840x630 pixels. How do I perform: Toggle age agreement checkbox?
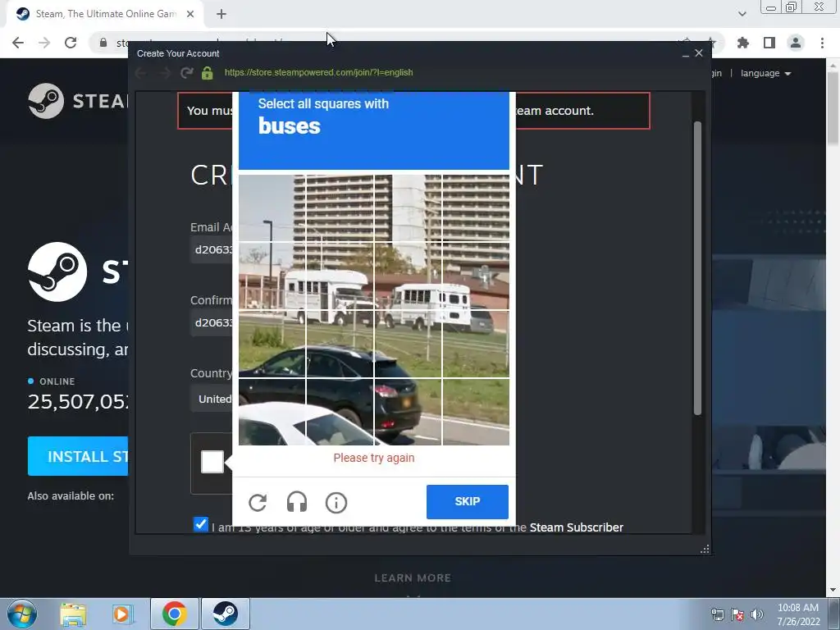201,524
